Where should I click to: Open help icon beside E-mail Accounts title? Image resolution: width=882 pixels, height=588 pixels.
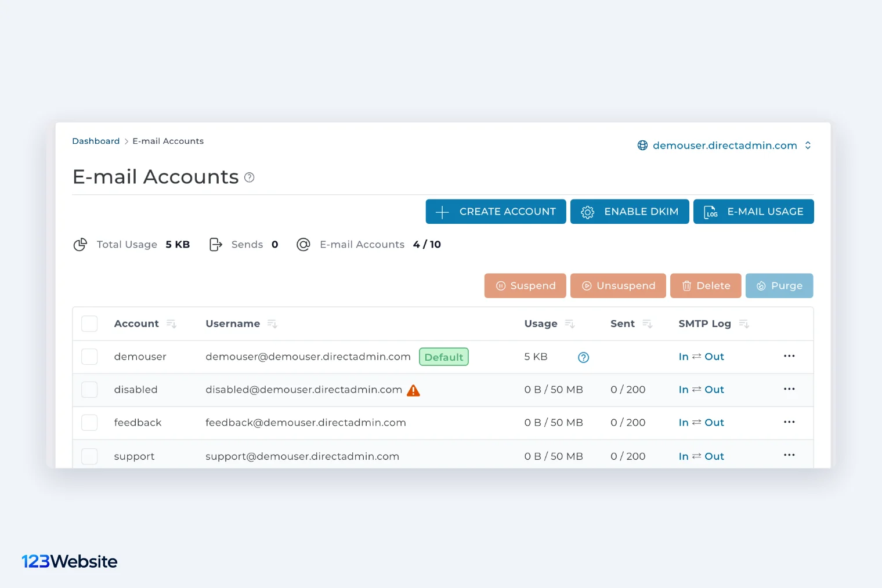(x=250, y=177)
